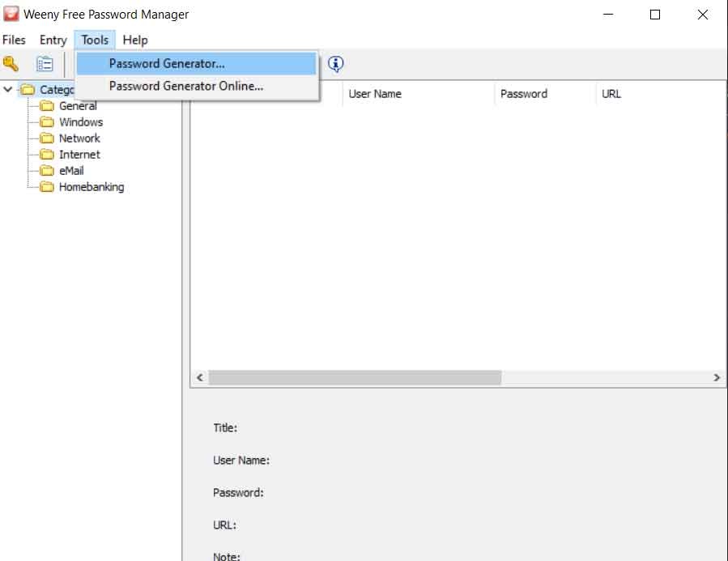The height and width of the screenshot is (561, 728).
Task: Select the Network category label
Action: tap(79, 138)
